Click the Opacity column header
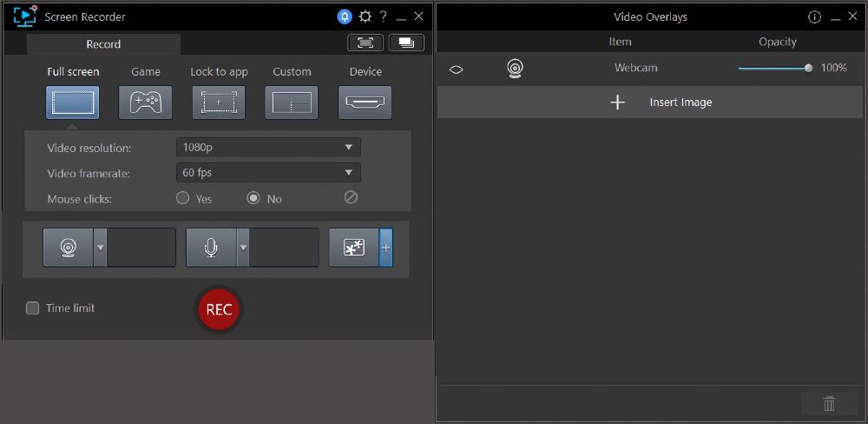Image resolution: width=868 pixels, height=424 pixels. pyautogui.click(x=778, y=42)
